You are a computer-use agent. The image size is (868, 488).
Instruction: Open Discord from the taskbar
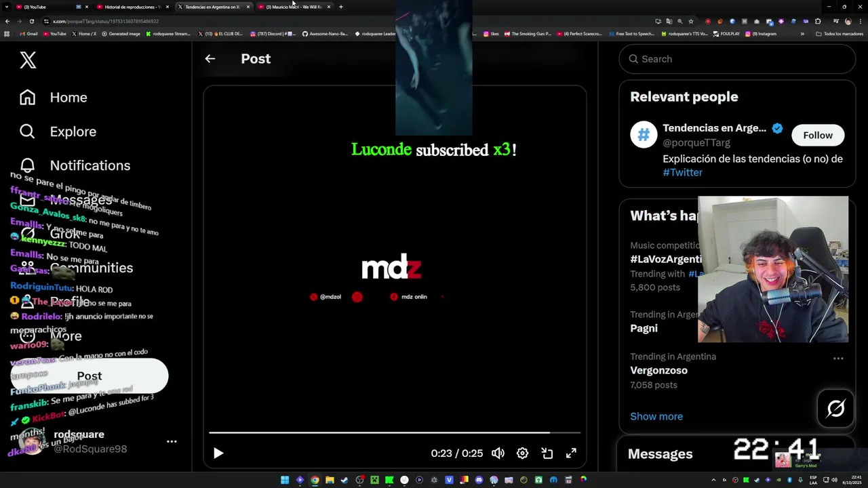pos(479,480)
